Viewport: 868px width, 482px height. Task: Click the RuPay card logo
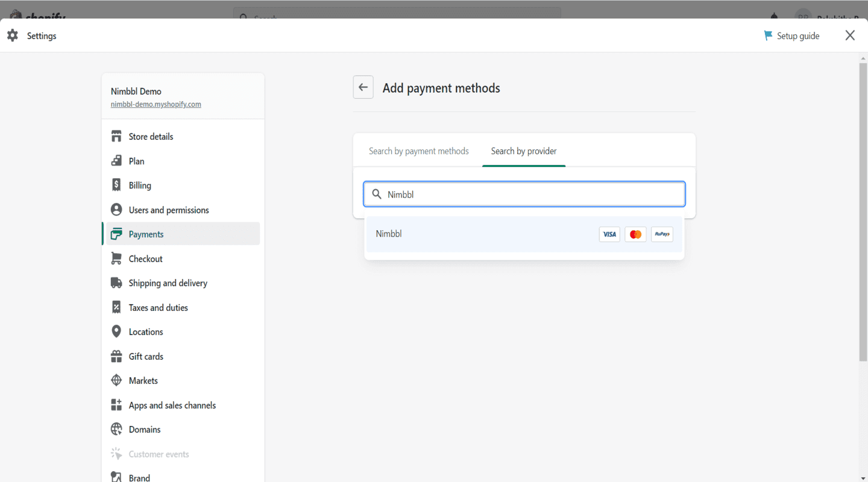[662, 234]
